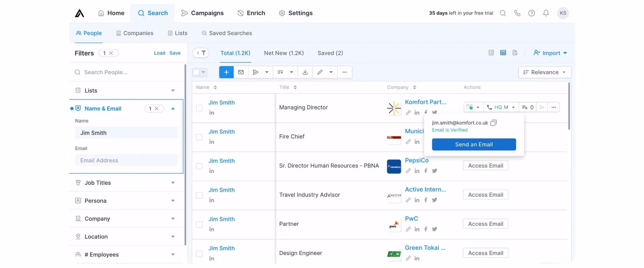The image size is (644, 268).
Task: Click the export view icon beside table view
Action: click(x=515, y=53)
